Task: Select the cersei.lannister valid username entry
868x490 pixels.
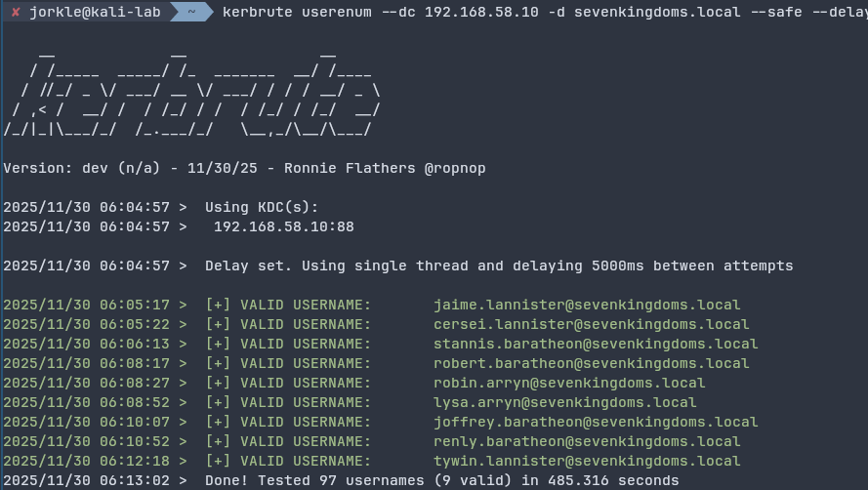Action: [591, 324]
